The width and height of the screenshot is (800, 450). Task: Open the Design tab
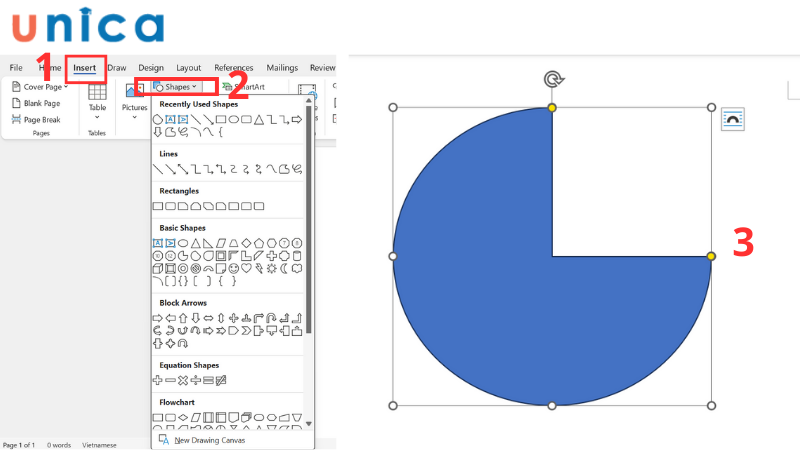coord(151,68)
